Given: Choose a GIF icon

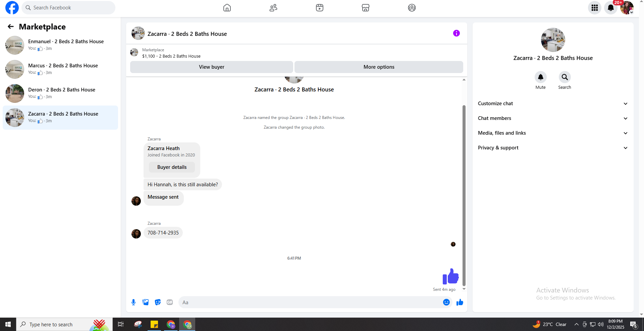Looking at the screenshot, I should click(x=170, y=302).
